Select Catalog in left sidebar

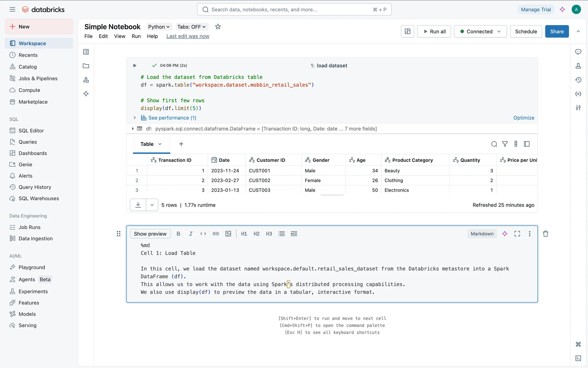pos(28,67)
